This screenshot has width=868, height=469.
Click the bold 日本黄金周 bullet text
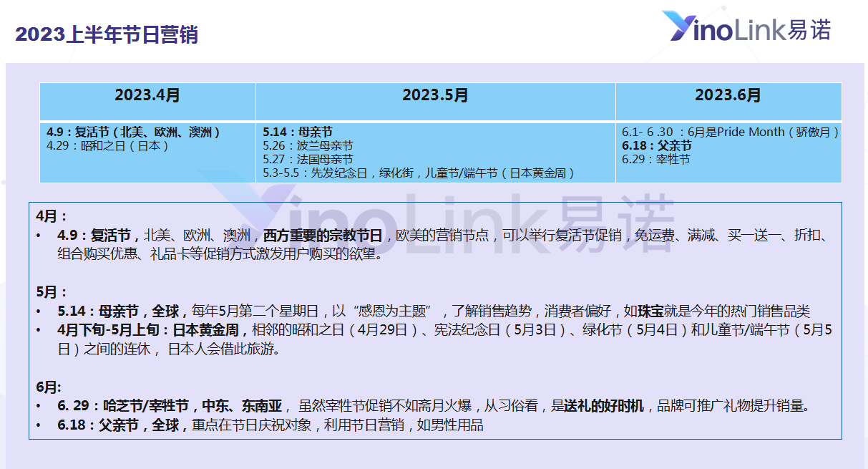206,330
